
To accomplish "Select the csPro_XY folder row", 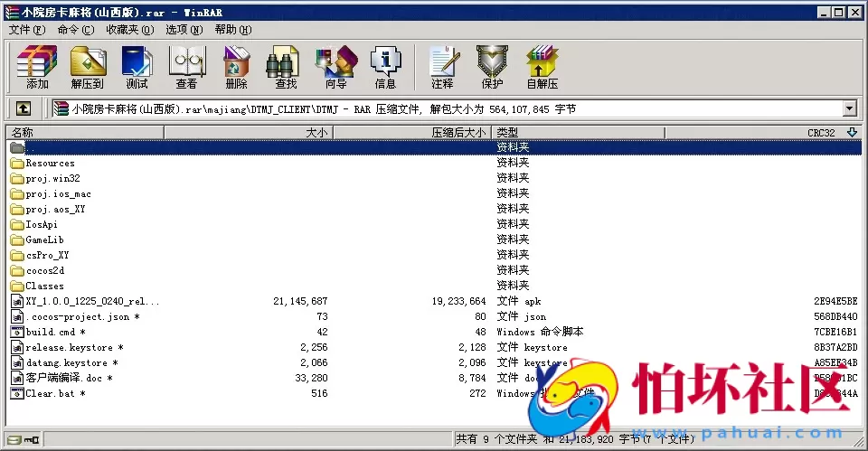I will point(435,255).
